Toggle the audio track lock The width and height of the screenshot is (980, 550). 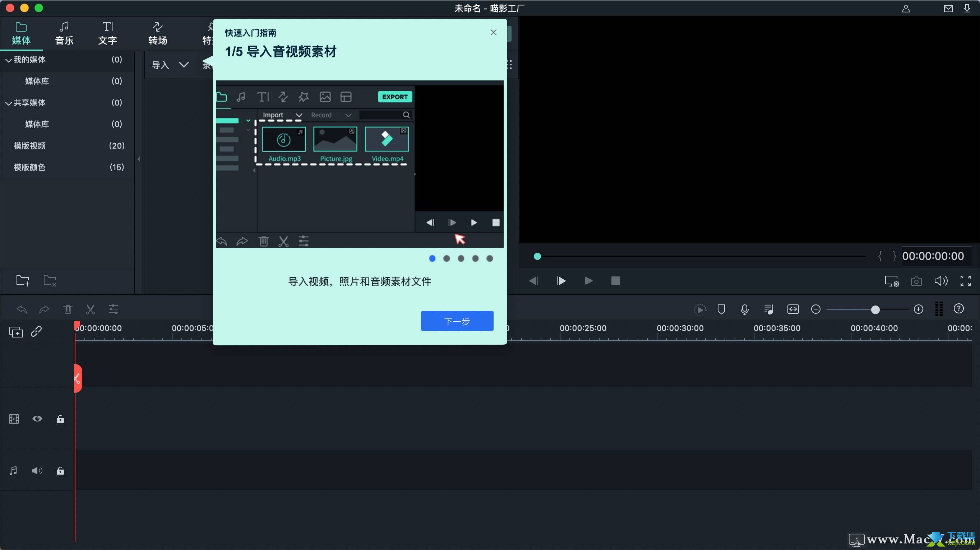click(x=60, y=471)
